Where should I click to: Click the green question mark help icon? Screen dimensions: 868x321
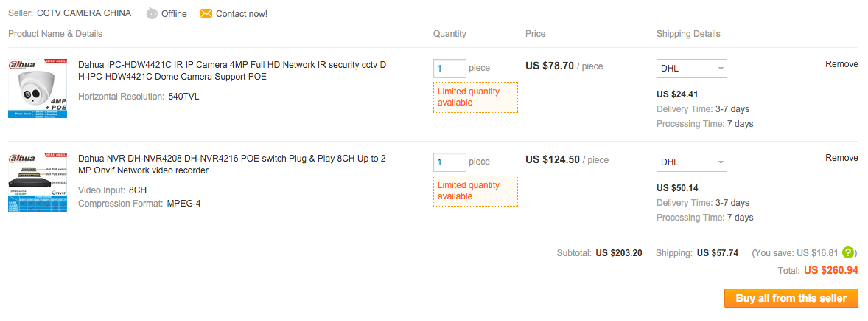[x=848, y=252]
